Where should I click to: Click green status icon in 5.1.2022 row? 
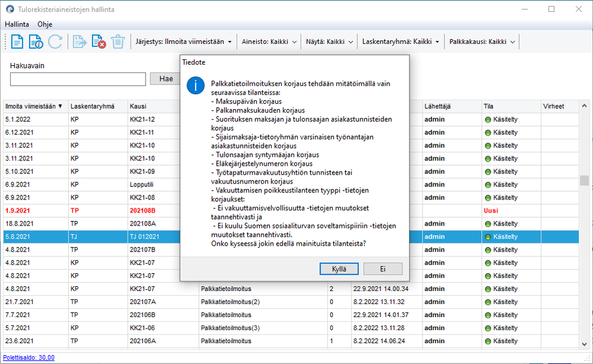point(487,120)
